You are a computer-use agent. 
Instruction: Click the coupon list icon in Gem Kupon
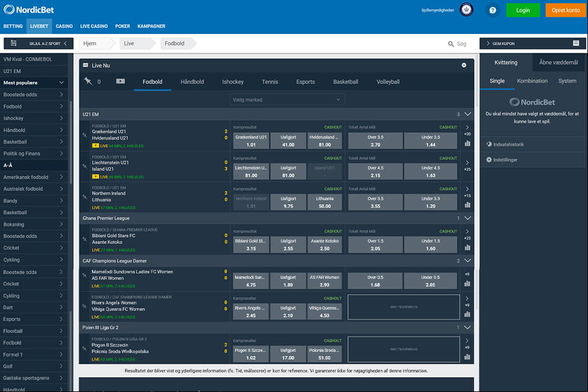tap(576, 43)
